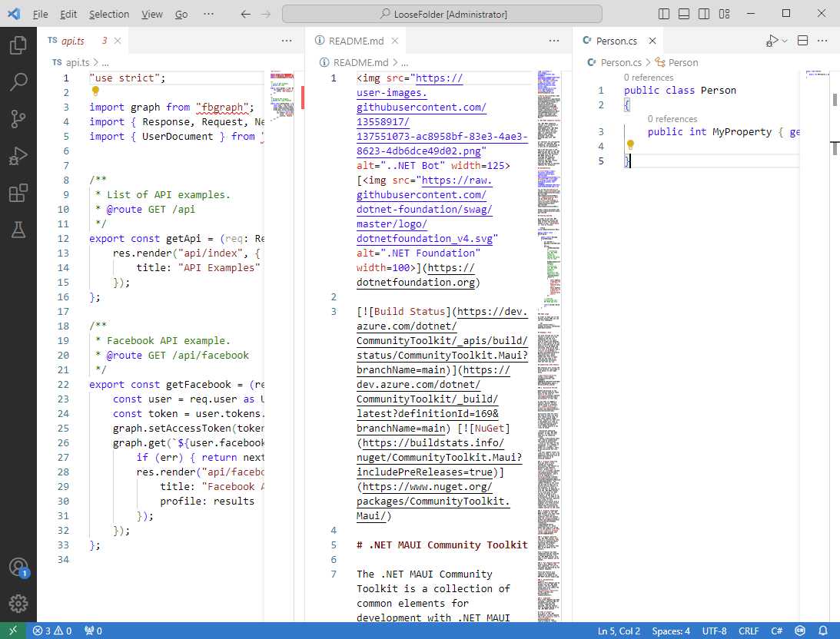
Task: Place cursor on "use strict" line
Action: (x=177, y=78)
